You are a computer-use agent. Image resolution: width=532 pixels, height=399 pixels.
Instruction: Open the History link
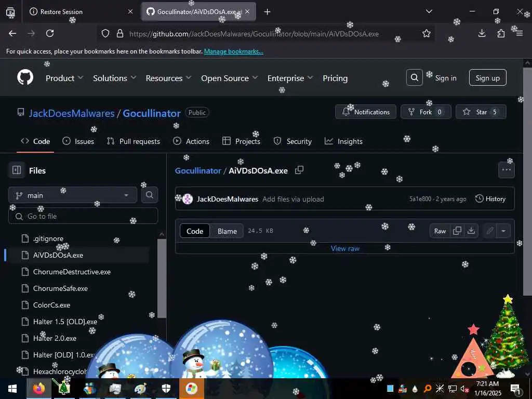click(x=490, y=199)
